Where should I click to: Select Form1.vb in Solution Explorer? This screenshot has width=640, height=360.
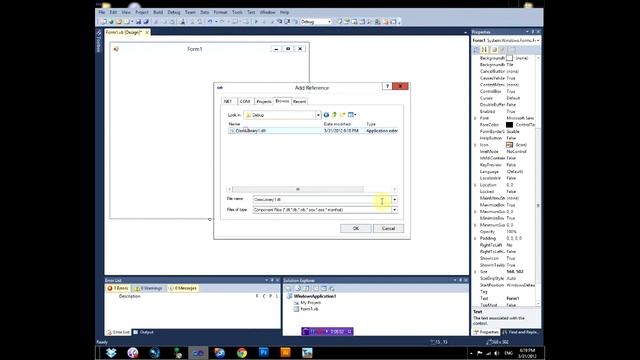(309, 309)
